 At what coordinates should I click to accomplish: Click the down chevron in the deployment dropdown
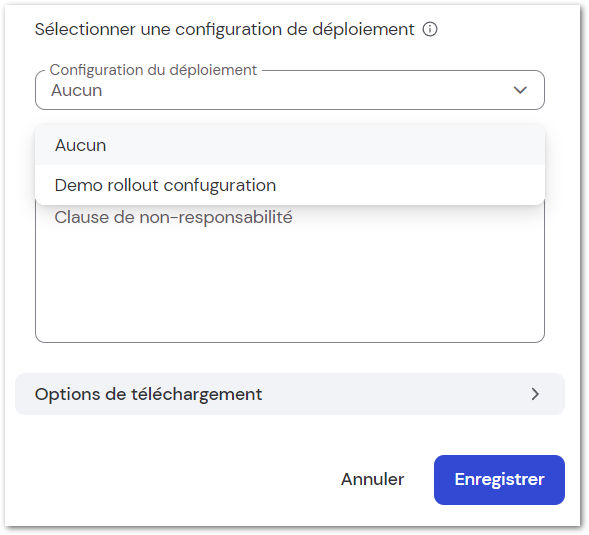pos(520,90)
